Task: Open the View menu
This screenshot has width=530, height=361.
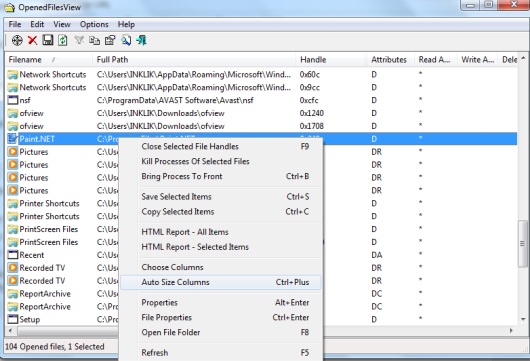Action: tap(62, 24)
